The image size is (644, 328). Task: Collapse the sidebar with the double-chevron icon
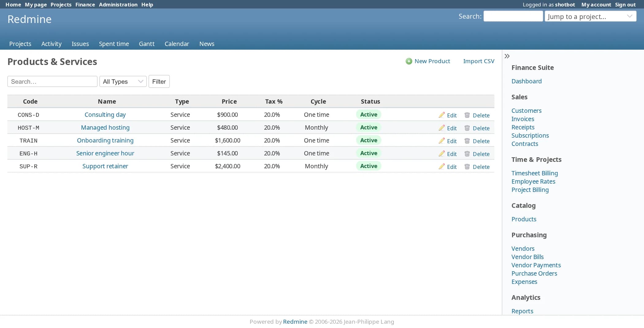[x=507, y=56]
